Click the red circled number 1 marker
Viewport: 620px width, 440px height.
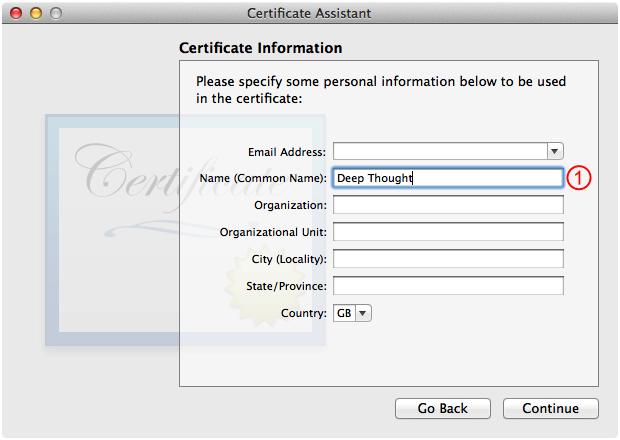(579, 178)
